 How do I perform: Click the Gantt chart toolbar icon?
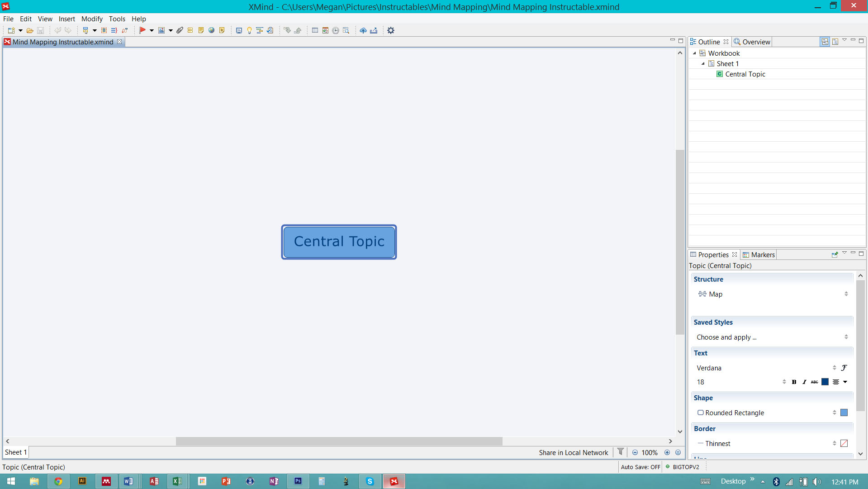[260, 30]
